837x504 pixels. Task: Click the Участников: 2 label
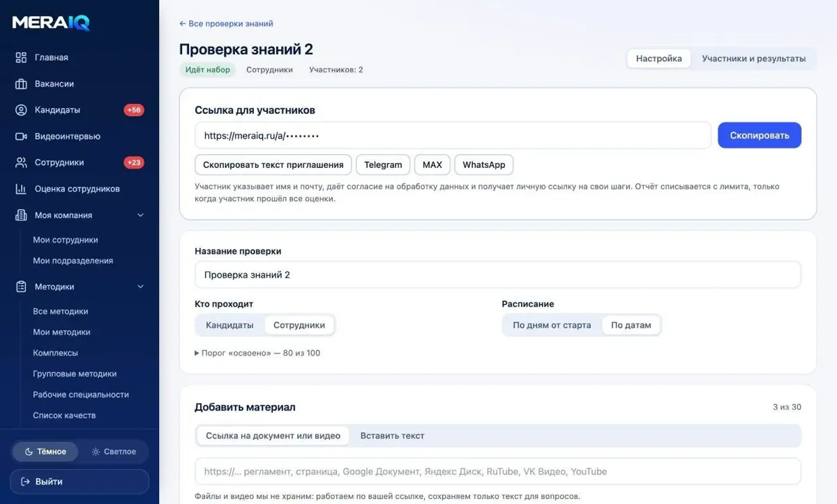click(x=336, y=70)
